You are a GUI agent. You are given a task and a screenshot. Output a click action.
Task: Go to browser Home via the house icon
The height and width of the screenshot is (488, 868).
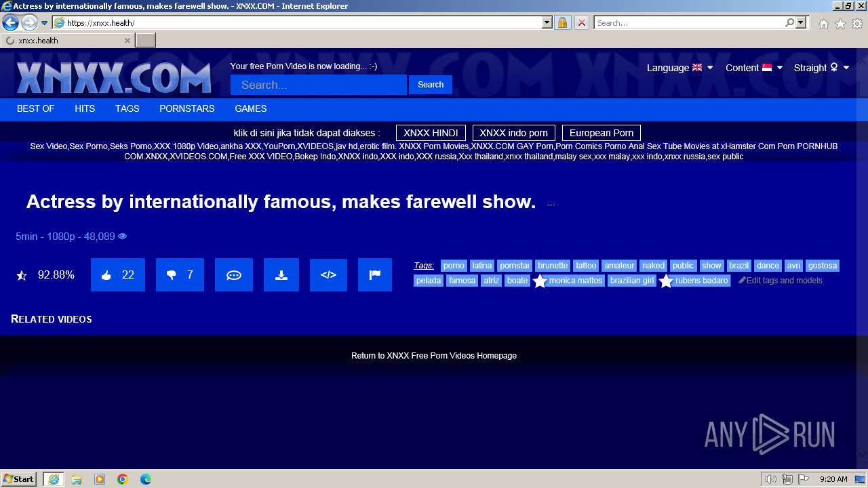[823, 24]
